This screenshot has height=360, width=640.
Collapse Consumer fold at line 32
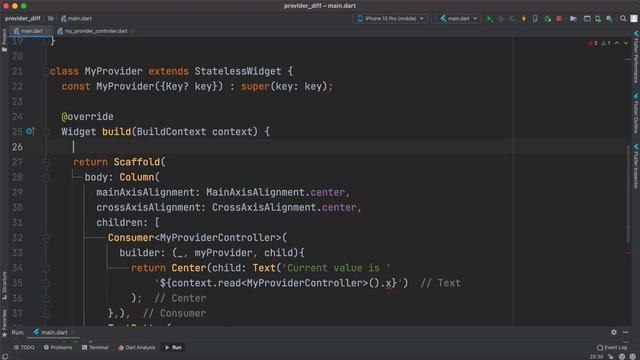coord(46,238)
